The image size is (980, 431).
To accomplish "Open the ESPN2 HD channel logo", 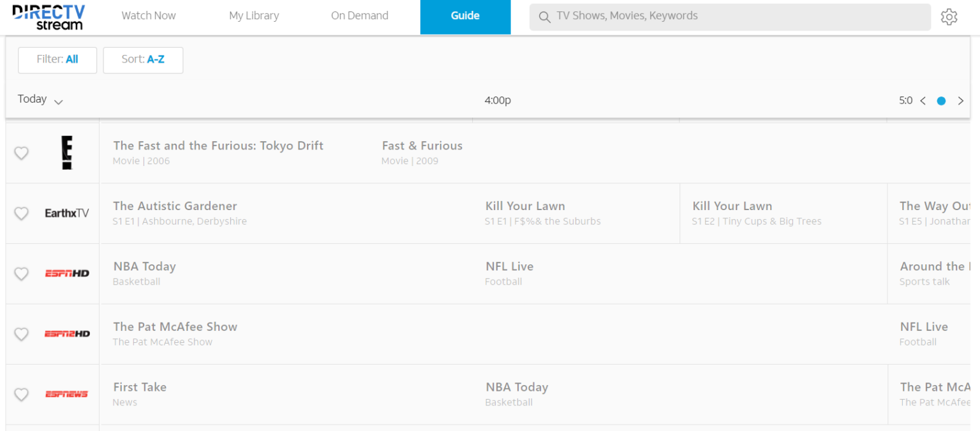I will (x=67, y=334).
